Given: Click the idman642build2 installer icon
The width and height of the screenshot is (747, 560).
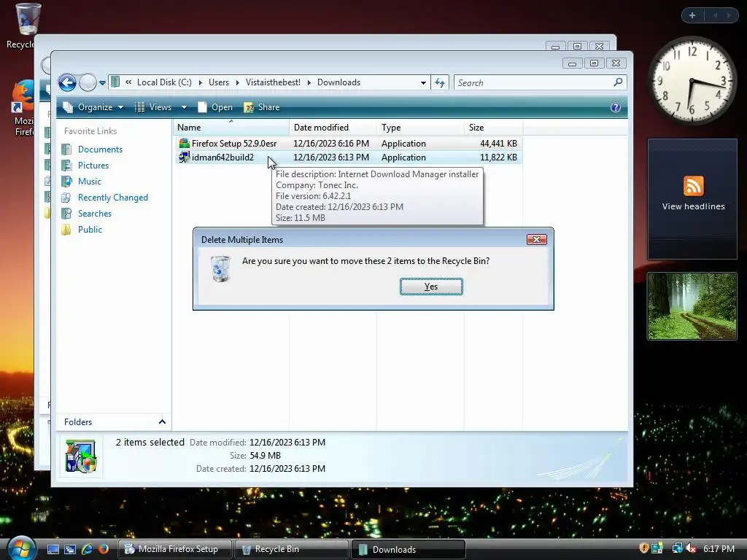Looking at the screenshot, I should tap(184, 157).
